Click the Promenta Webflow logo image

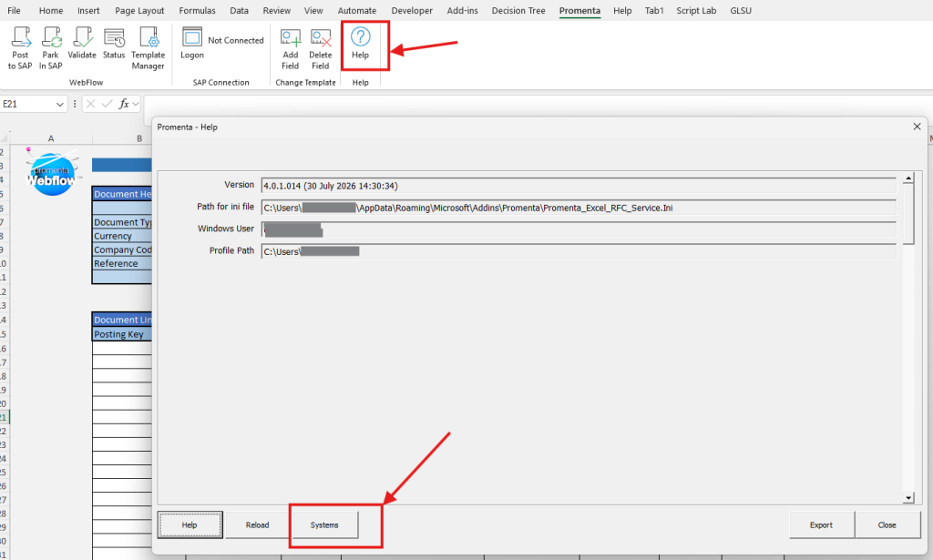(52, 172)
